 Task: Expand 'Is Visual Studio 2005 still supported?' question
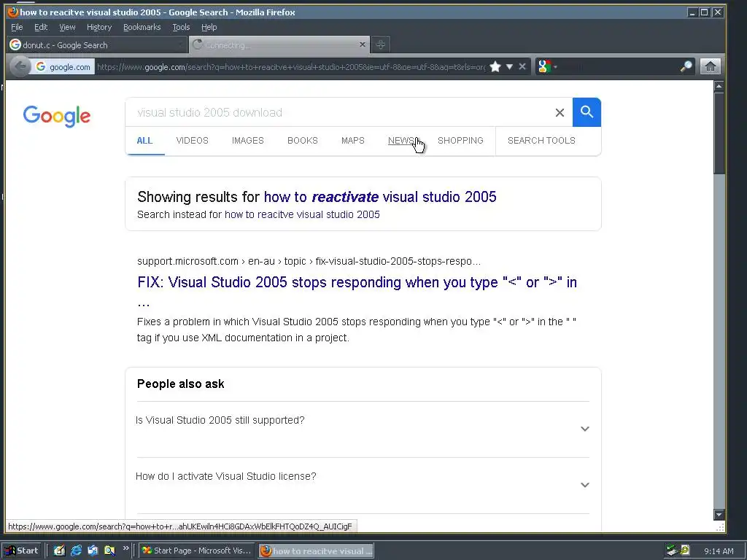pos(363,429)
